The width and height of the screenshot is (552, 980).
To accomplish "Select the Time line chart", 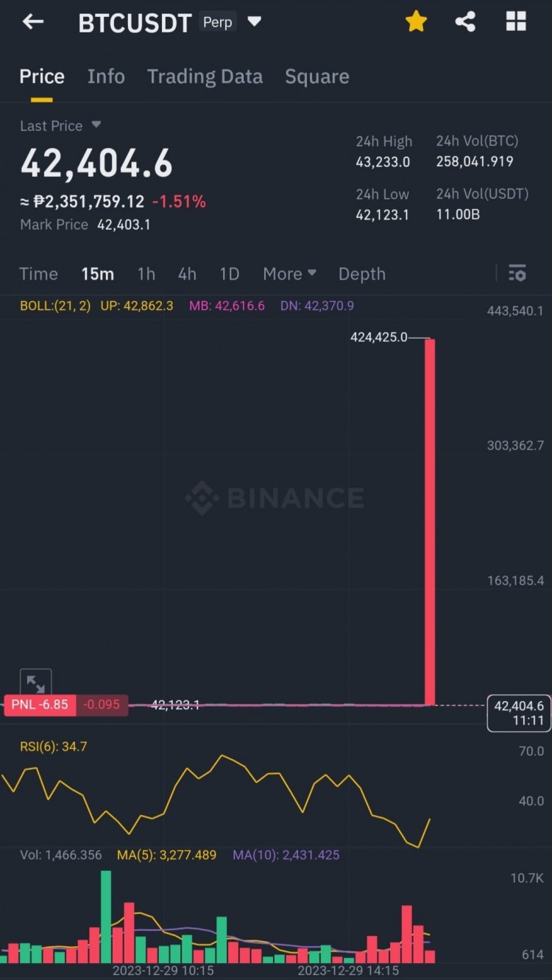I will point(38,274).
